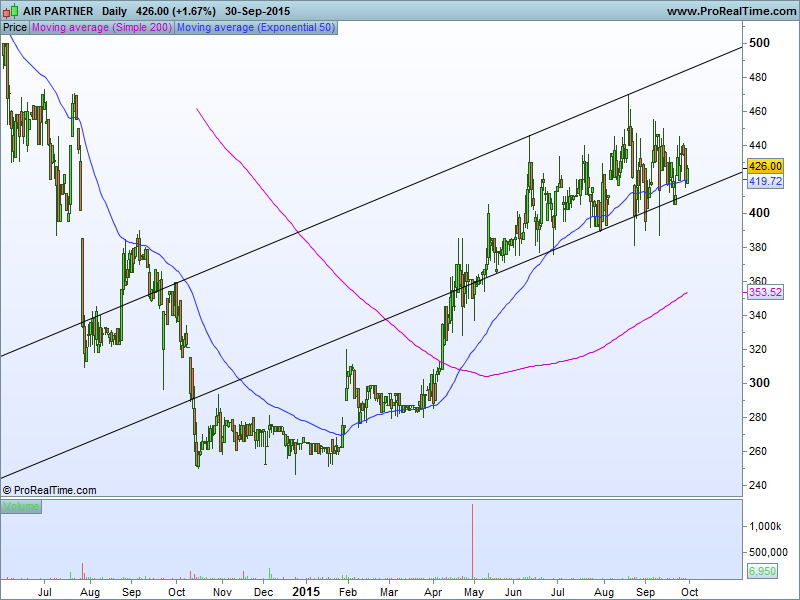Screen dimensions: 800x600
Task: Click the 240 level on price axis
Action: click(x=759, y=486)
